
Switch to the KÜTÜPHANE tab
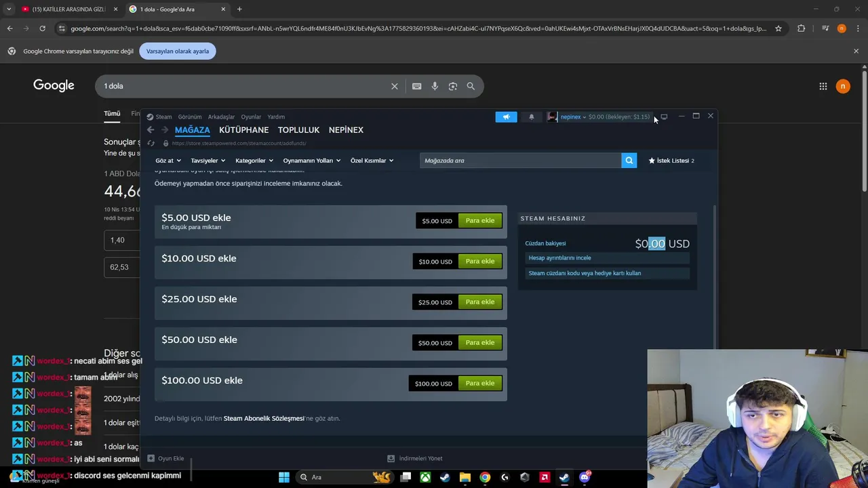(x=243, y=130)
